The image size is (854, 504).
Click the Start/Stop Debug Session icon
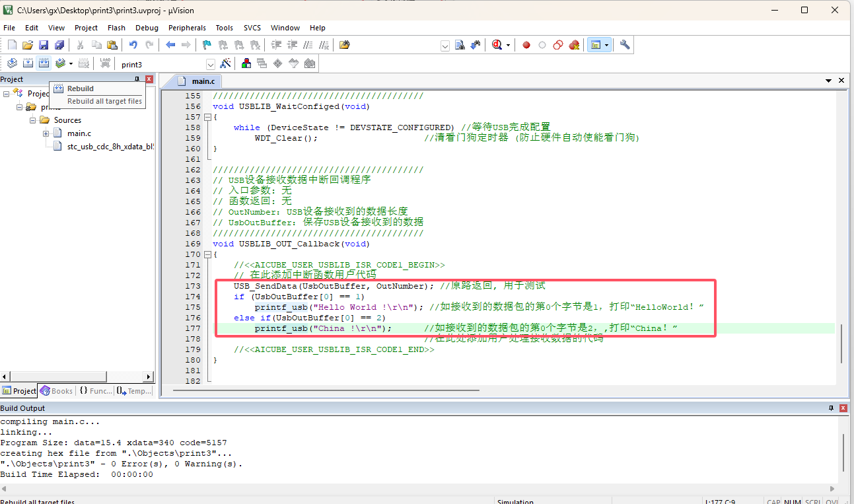pos(497,45)
